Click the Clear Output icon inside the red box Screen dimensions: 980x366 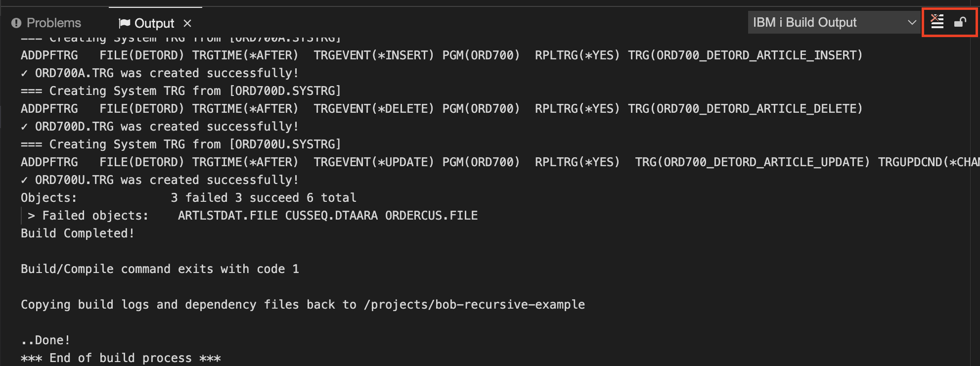pyautogui.click(x=936, y=22)
